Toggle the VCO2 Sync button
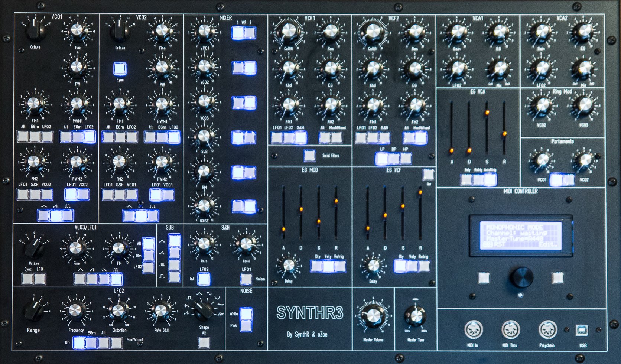621x364 pixels. (x=120, y=69)
